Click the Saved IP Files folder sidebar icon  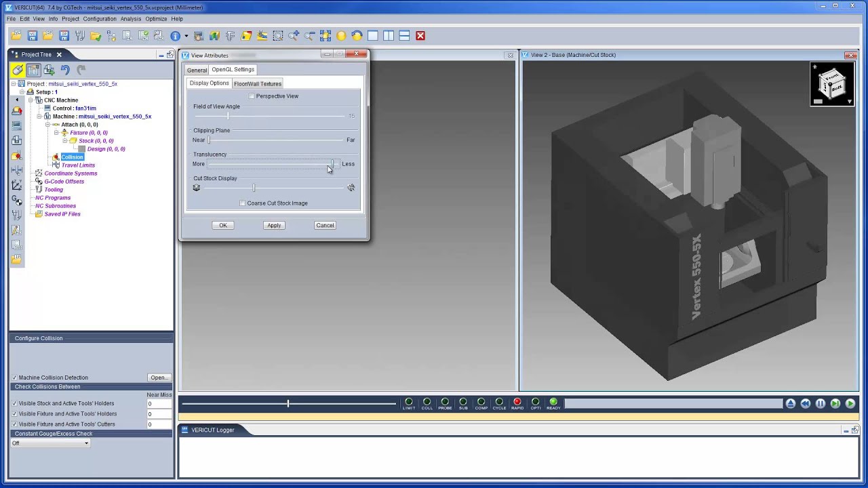point(16,260)
